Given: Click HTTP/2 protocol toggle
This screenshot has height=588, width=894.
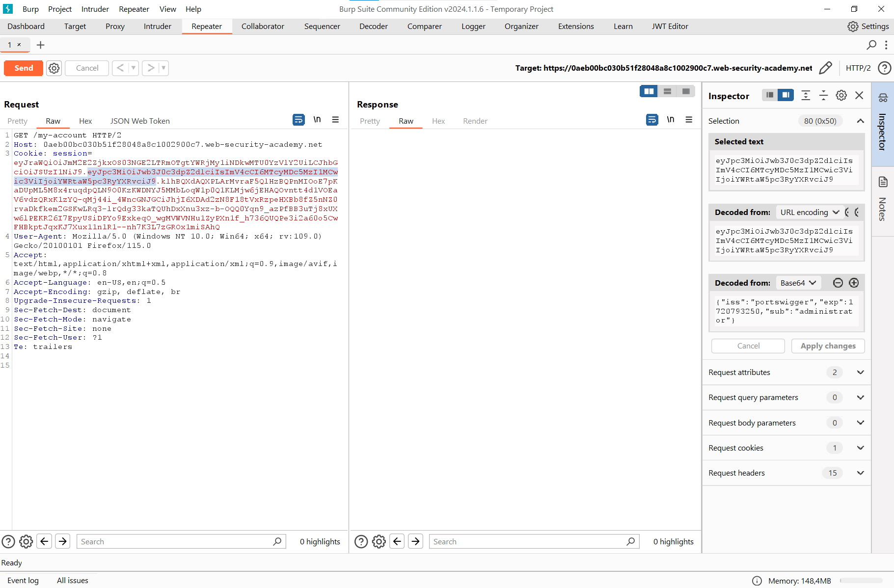Looking at the screenshot, I should point(858,68).
